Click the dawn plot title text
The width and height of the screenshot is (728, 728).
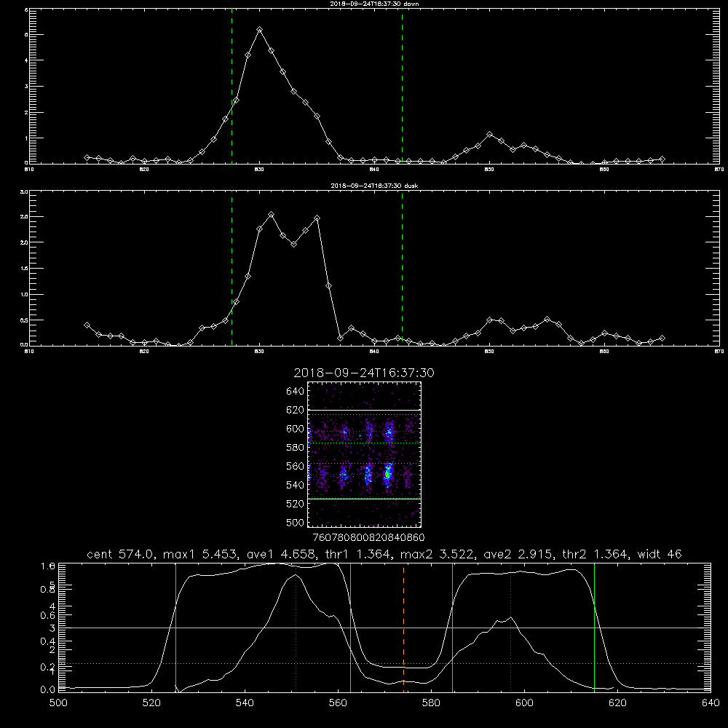[x=374, y=4]
